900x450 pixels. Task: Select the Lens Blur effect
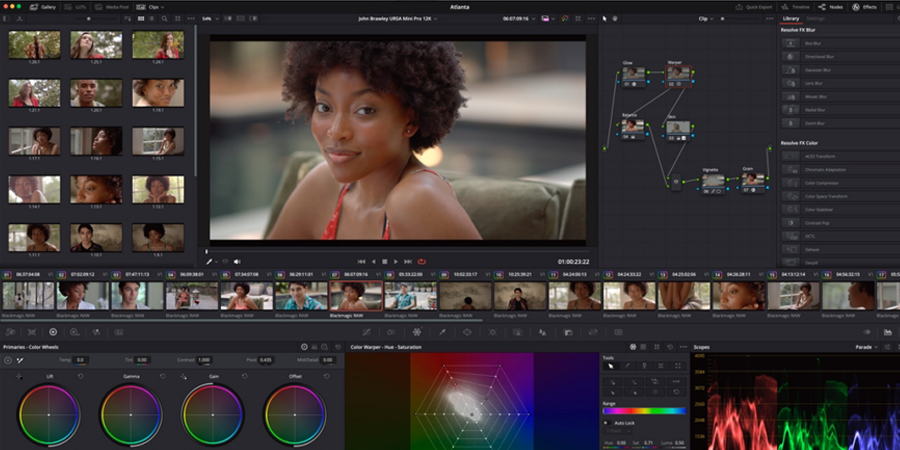pos(840,83)
